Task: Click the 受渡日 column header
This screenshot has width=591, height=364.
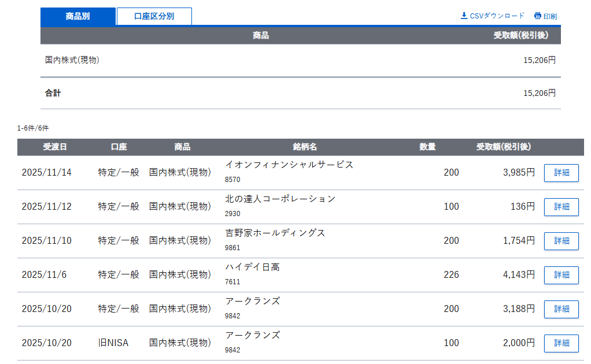Action: coord(55,147)
